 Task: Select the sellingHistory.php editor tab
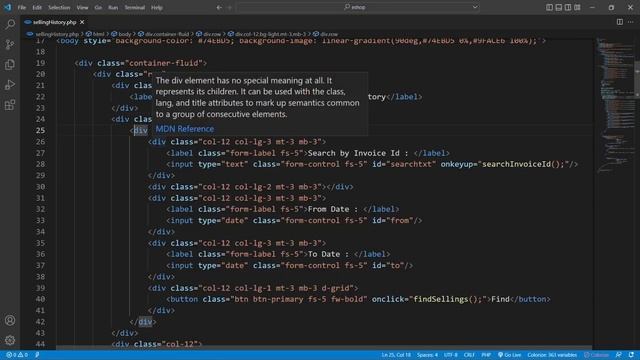coord(54,22)
